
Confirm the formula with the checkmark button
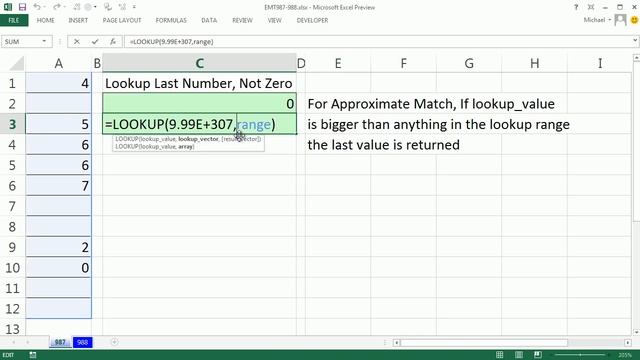point(95,42)
